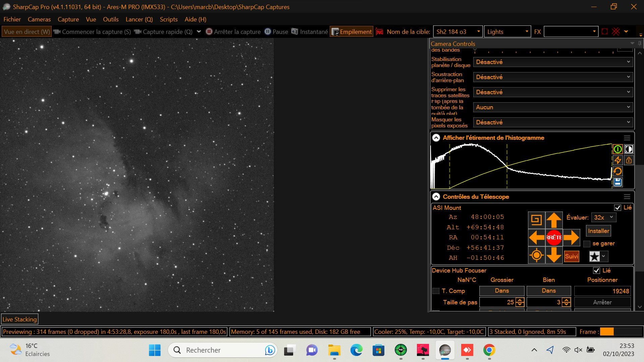Open the Capture menu
This screenshot has width=644, height=362.
pyautogui.click(x=68, y=19)
